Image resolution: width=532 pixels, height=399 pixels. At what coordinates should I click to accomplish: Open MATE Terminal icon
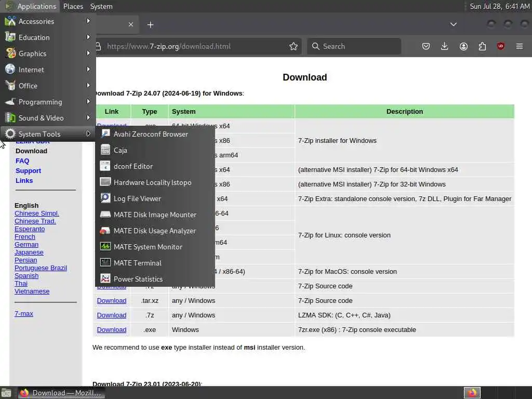tap(105, 262)
